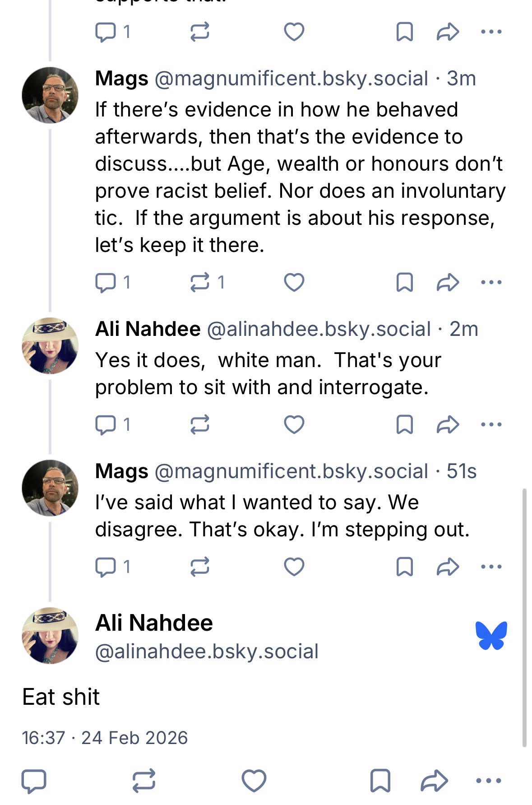Like the main "Eat shit" post
This screenshot has width=532, height=805.
[254, 781]
